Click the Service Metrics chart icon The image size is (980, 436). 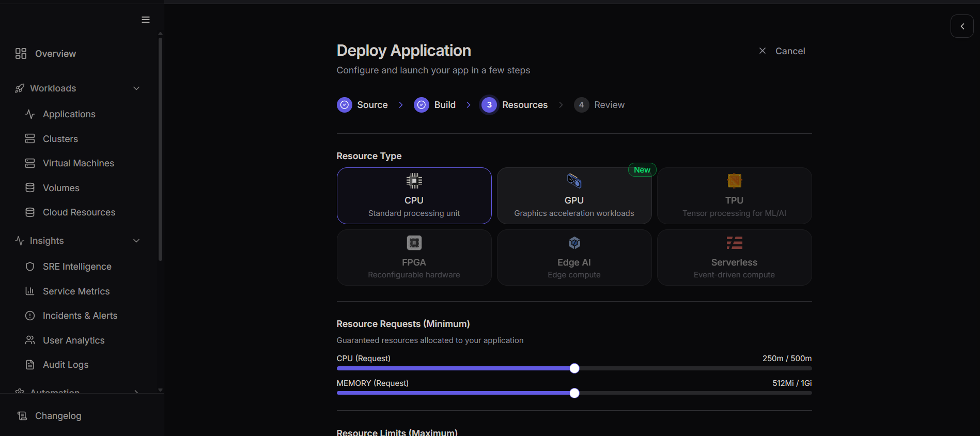30,291
